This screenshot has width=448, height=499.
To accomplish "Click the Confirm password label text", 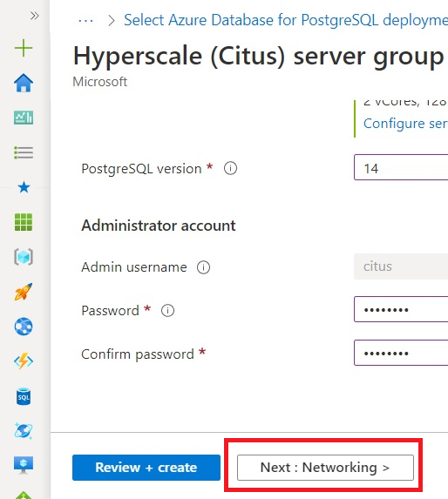I will tap(138, 354).
